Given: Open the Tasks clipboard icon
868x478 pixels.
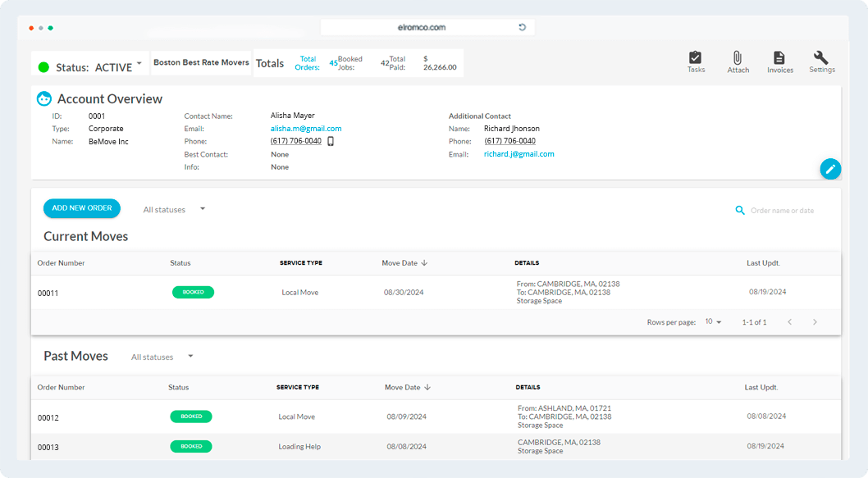Looking at the screenshot, I should [695, 57].
